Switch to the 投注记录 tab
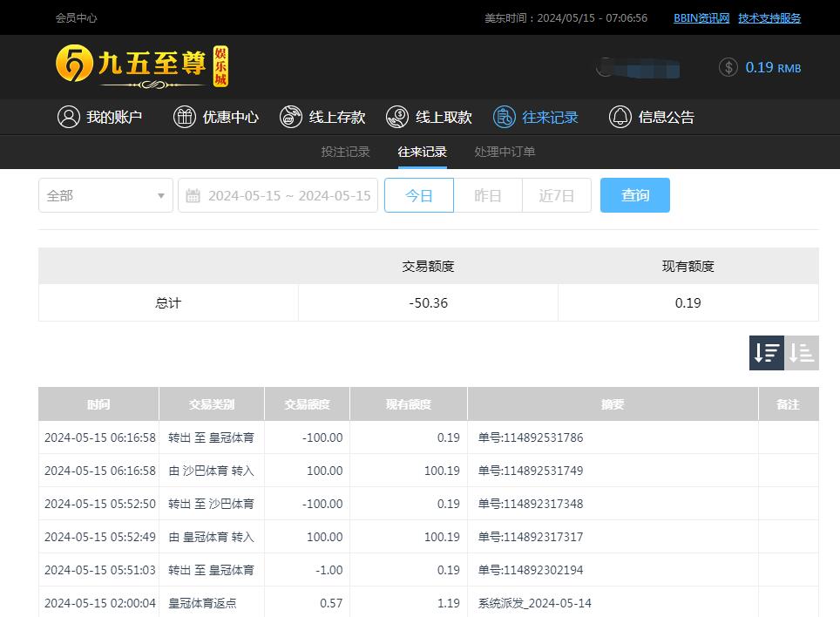 click(x=345, y=152)
